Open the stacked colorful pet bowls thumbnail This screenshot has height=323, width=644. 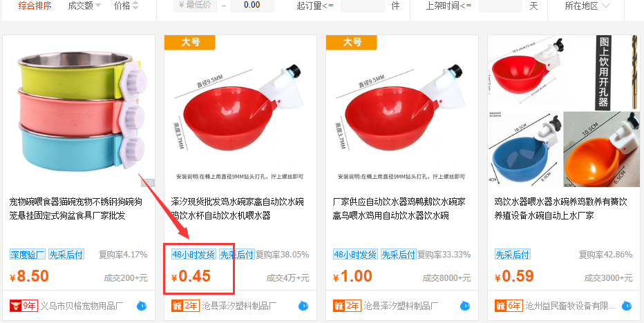(79, 112)
